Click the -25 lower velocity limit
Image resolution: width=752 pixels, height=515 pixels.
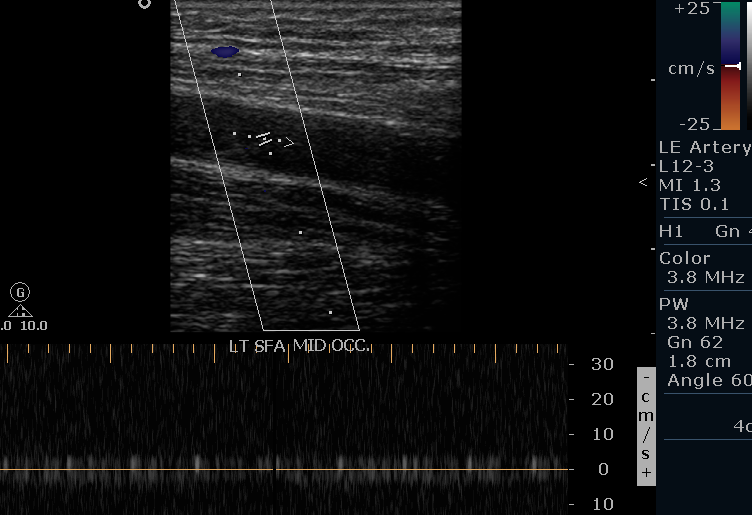(x=691, y=124)
